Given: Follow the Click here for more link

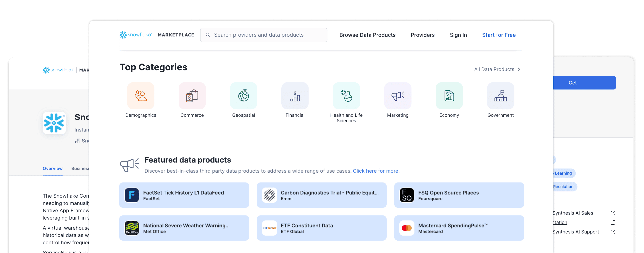Looking at the screenshot, I should (376, 171).
